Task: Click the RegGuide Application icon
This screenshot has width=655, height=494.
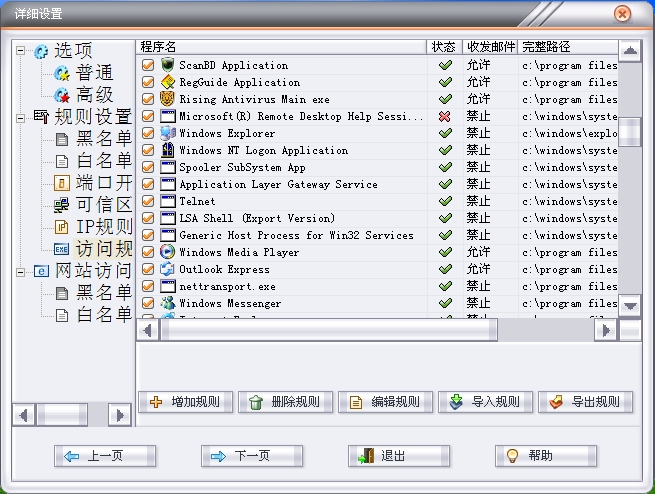Action: [x=168, y=82]
